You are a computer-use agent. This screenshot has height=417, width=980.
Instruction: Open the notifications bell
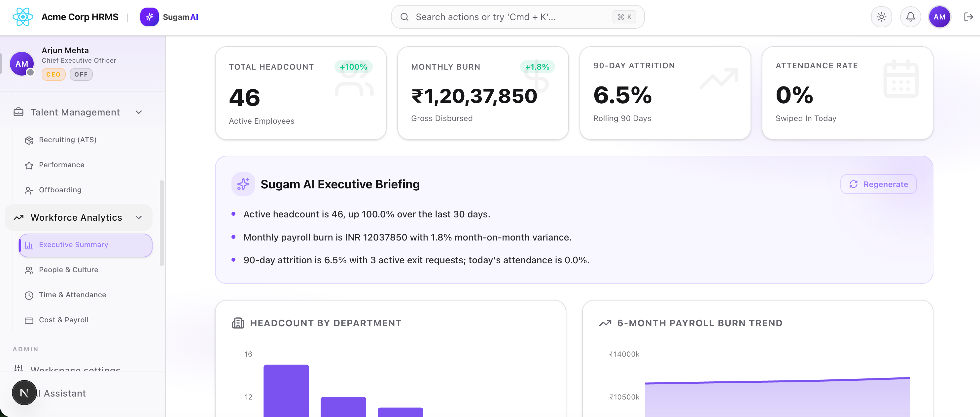(910, 17)
